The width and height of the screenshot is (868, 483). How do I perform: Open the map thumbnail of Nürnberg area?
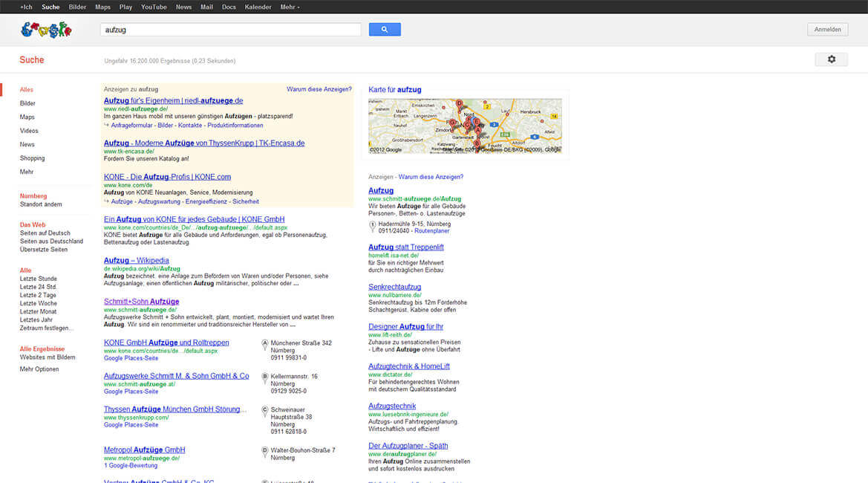(465, 126)
